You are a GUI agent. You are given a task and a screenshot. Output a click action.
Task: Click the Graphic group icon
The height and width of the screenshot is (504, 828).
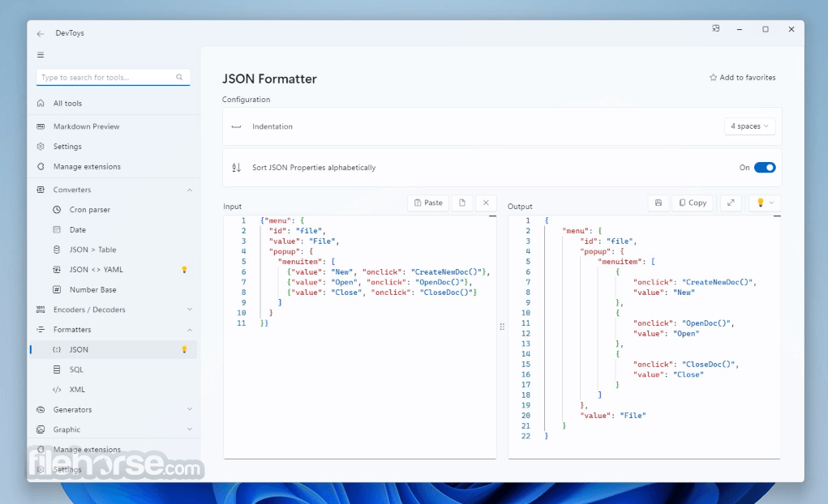coord(41,429)
